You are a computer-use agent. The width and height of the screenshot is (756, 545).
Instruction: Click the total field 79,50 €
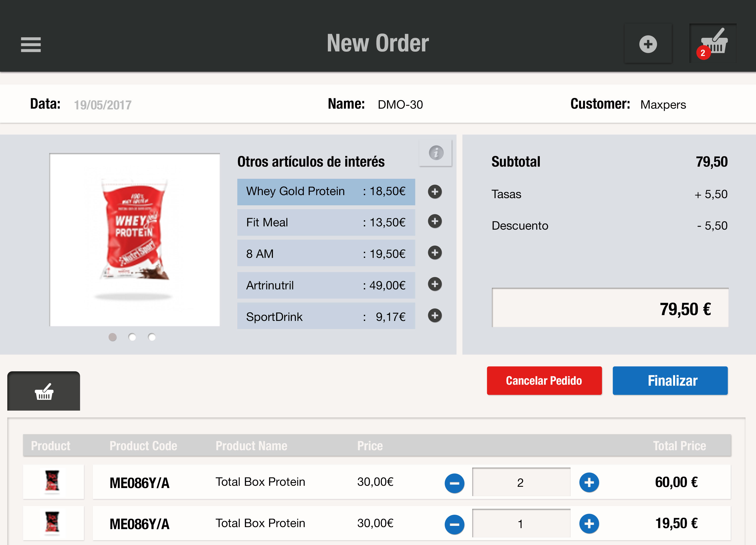point(610,308)
